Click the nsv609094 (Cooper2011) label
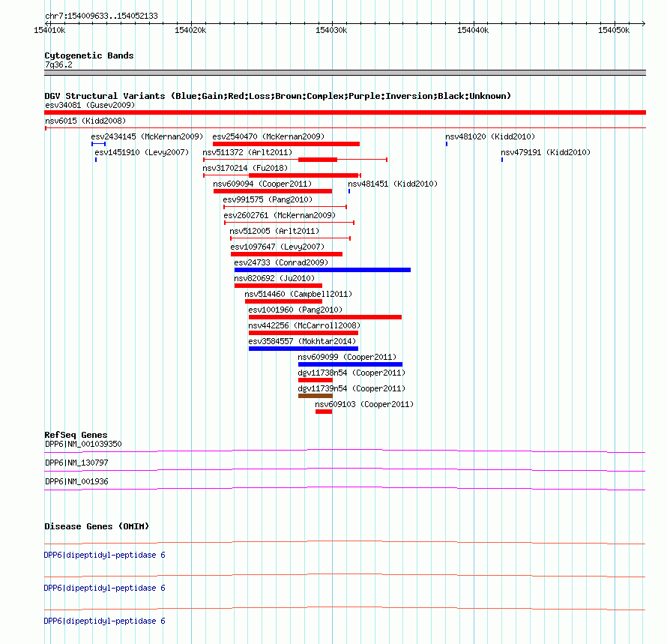The height and width of the screenshot is (644, 667). [262, 184]
